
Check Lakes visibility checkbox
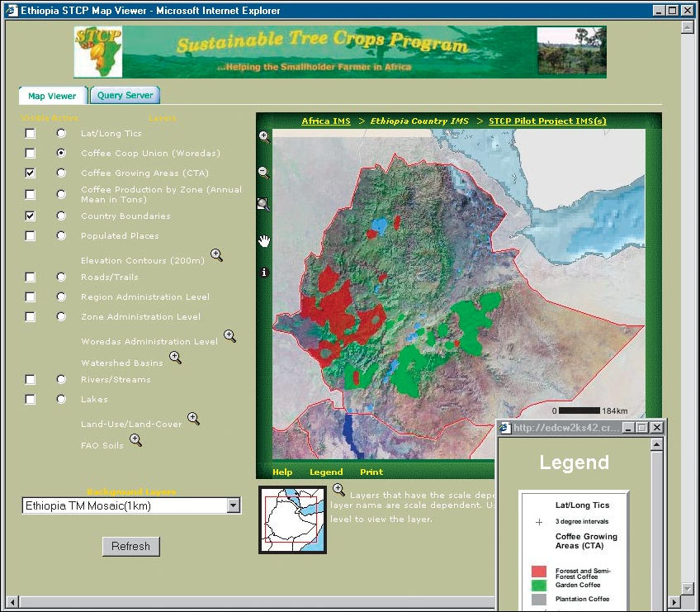[x=30, y=399]
